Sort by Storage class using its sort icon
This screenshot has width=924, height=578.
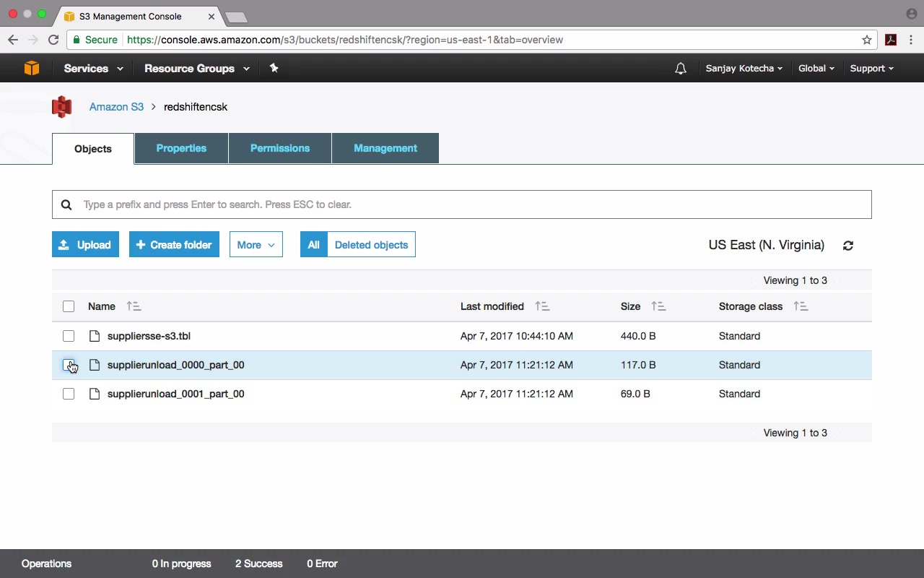pos(801,306)
